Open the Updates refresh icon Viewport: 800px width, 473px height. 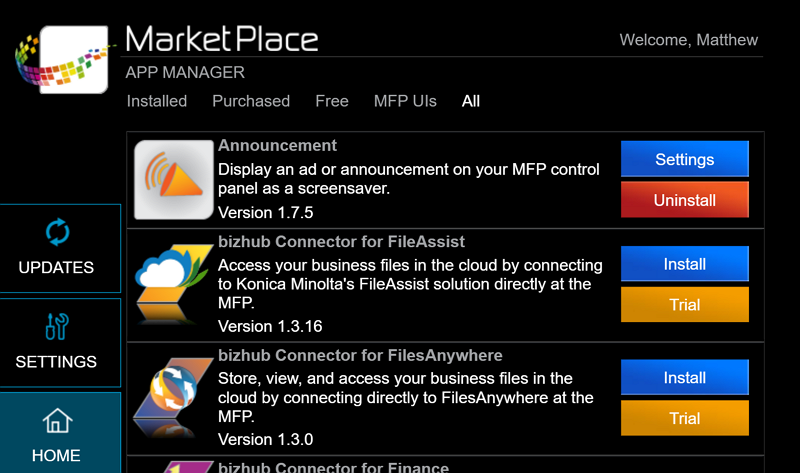pos(58,232)
